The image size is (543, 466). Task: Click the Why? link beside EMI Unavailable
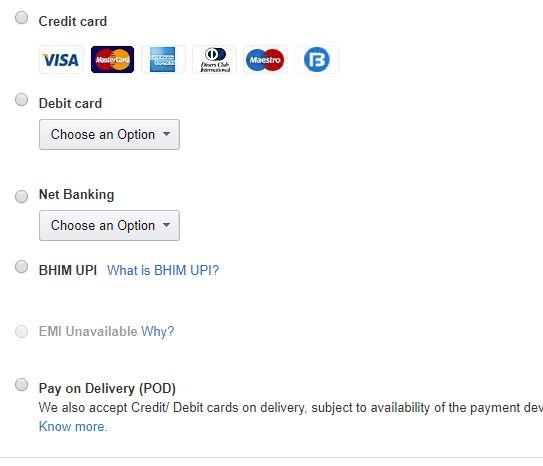click(x=158, y=332)
